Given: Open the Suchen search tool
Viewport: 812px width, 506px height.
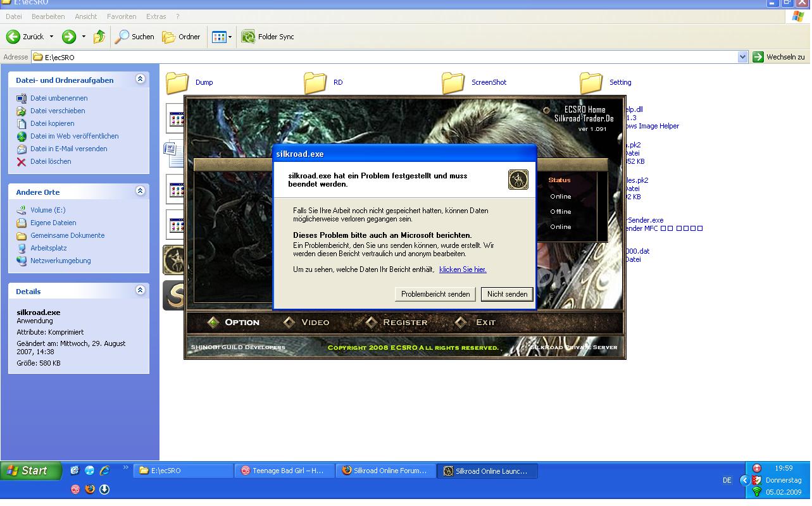Looking at the screenshot, I should [135, 37].
